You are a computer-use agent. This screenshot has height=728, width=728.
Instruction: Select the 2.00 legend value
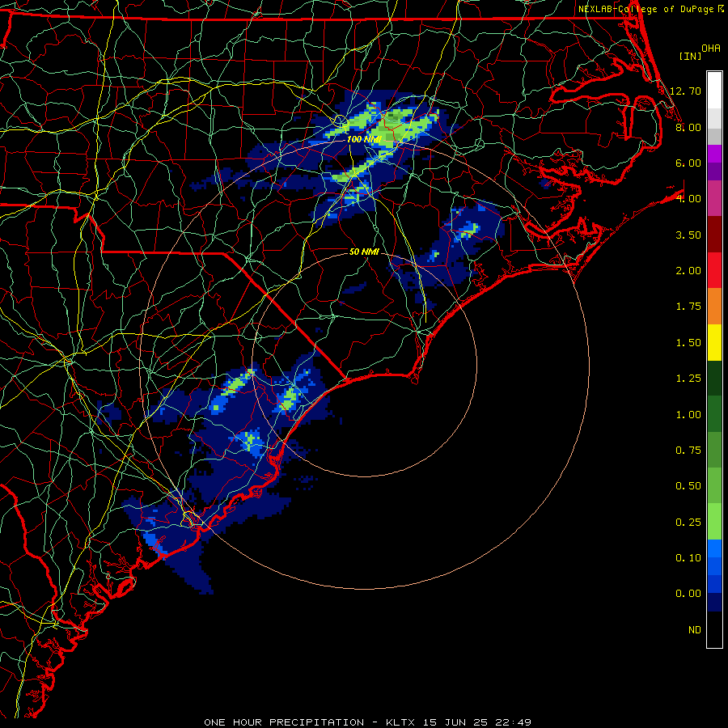688,271
